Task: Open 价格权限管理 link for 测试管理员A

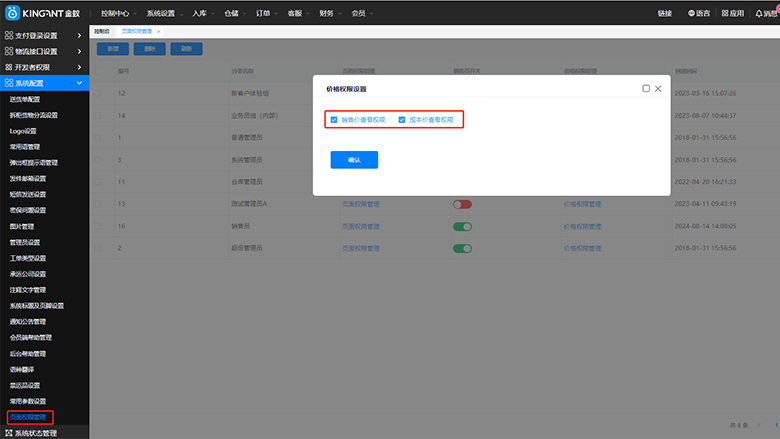Action: pos(583,204)
